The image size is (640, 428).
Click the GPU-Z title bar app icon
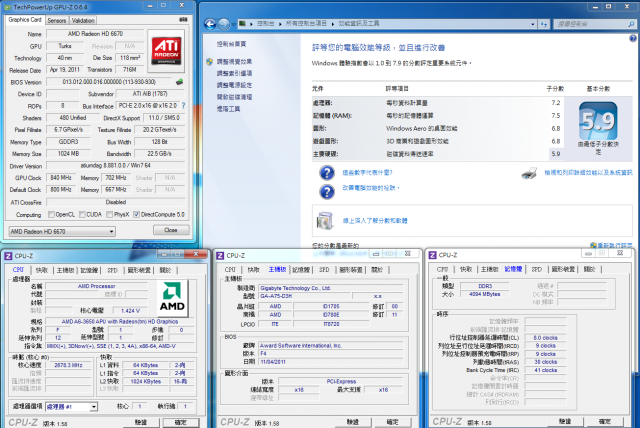[x=7, y=7]
